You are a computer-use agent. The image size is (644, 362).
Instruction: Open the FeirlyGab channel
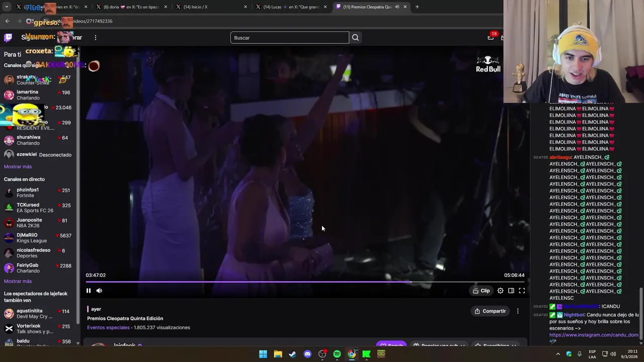[39, 268]
